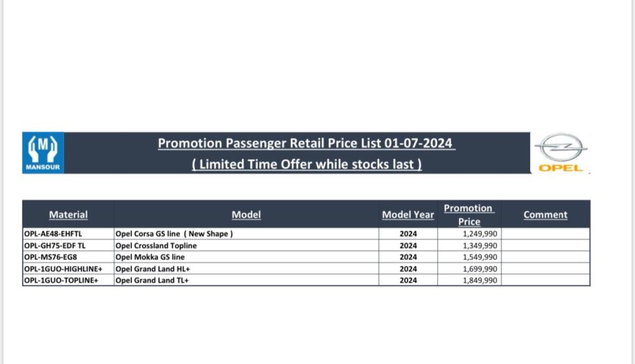Select the Opel Corsa GS line cell

tap(246, 234)
